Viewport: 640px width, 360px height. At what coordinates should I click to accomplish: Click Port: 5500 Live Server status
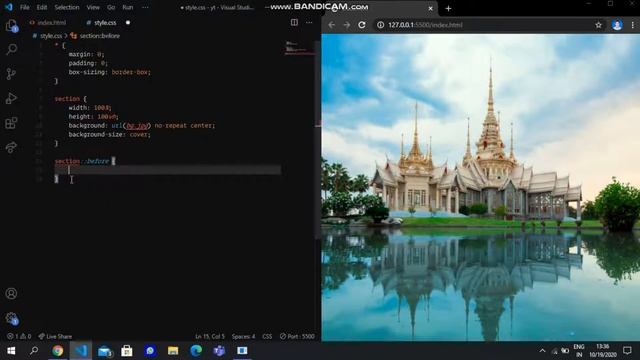(x=297, y=336)
